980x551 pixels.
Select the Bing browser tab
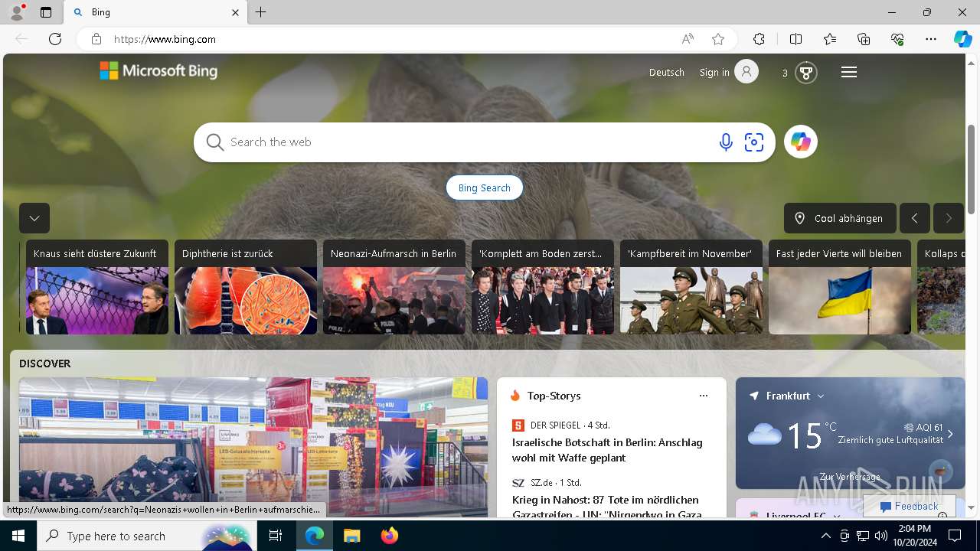pyautogui.click(x=155, y=12)
